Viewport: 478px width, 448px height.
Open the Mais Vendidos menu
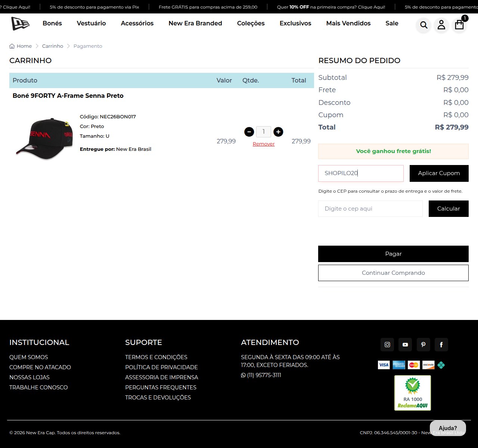click(x=348, y=23)
